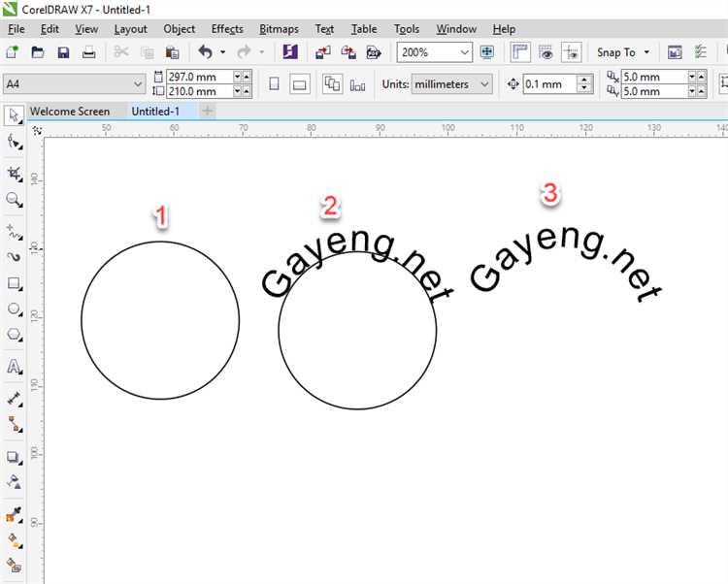Choose the Text tool
Viewport: 728px width, 584px height.
point(14,367)
